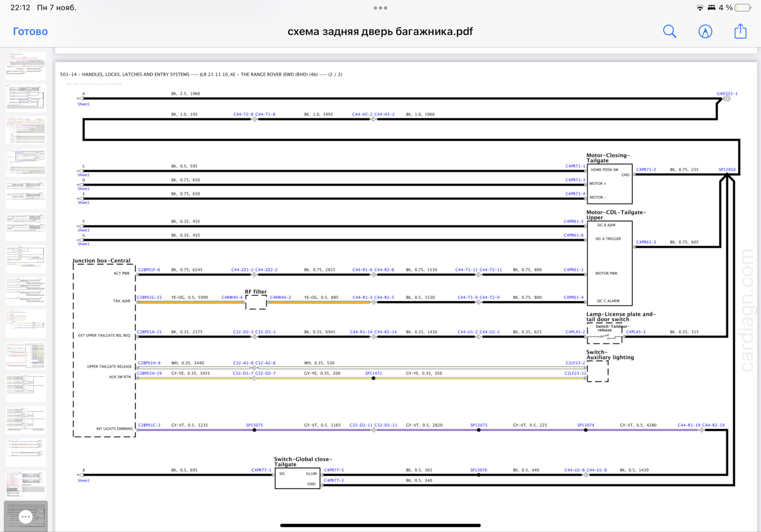
Task: Select the second page thumbnail
Action: pos(26,98)
